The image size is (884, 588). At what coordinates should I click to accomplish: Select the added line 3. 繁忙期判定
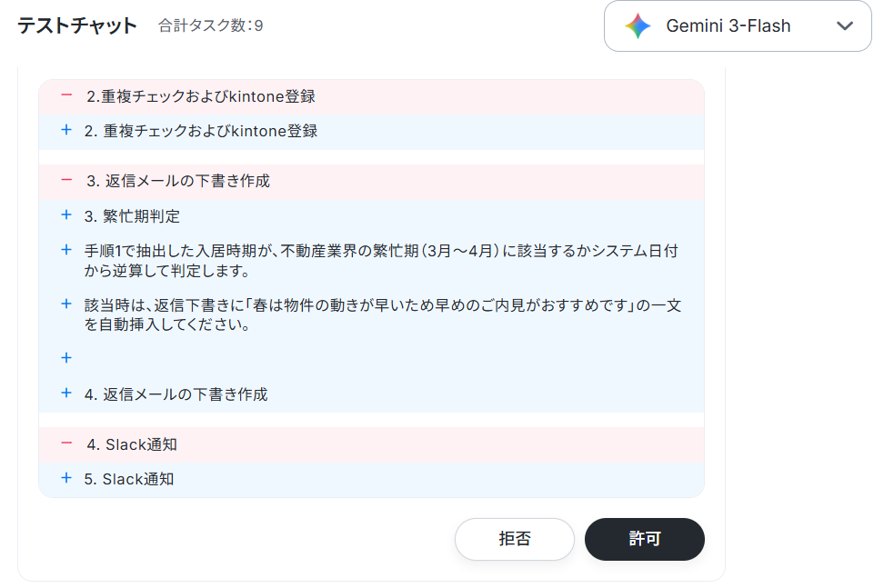coord(132,216)
